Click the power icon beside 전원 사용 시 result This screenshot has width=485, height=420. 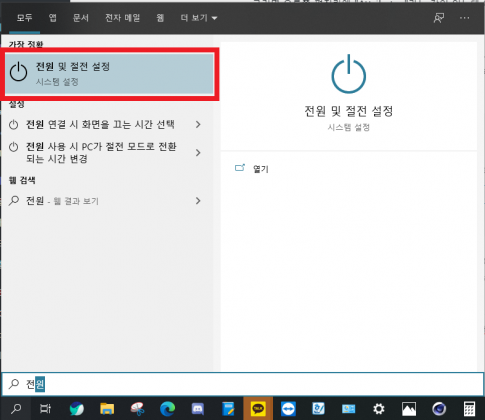[x=13, y=147]
